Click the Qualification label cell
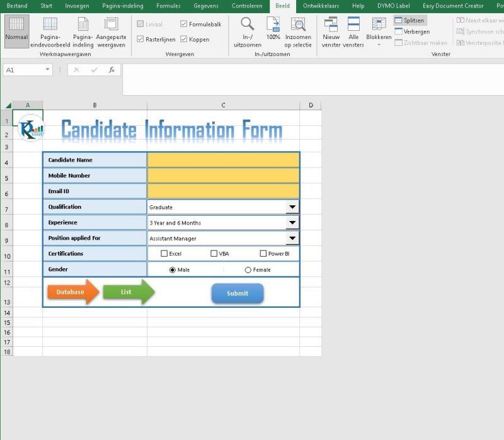 tap(95, 207)
